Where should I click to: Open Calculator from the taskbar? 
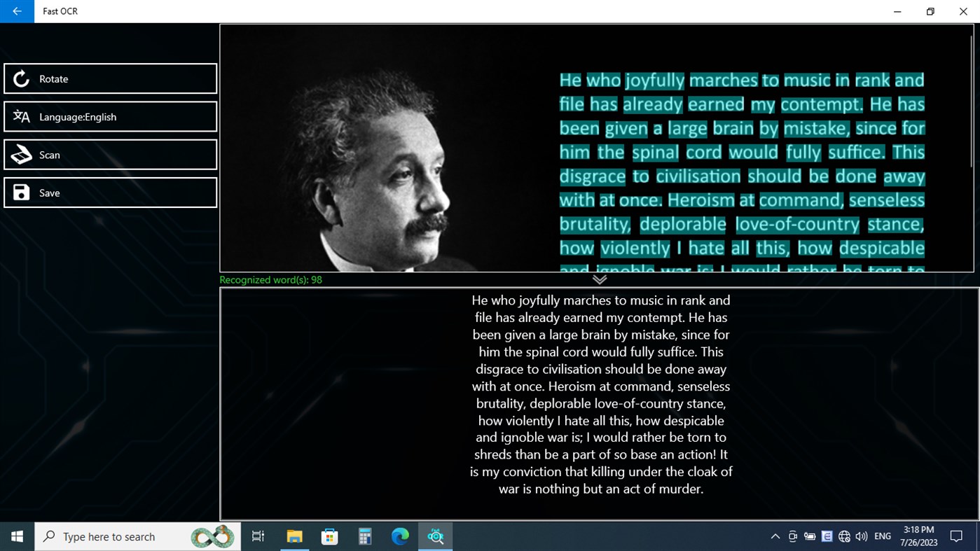tap(364, 536)
